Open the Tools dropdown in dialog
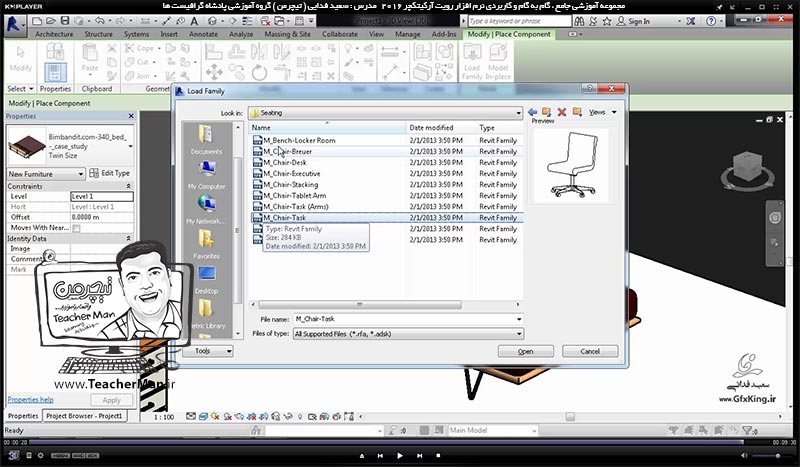 pos(208,351)
